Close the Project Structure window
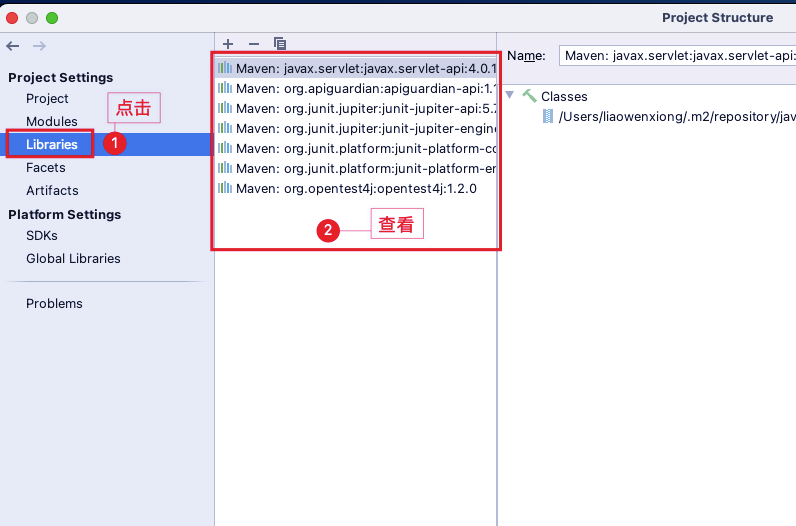The width and height of the screenshot is (796, 526). (12, 18)
